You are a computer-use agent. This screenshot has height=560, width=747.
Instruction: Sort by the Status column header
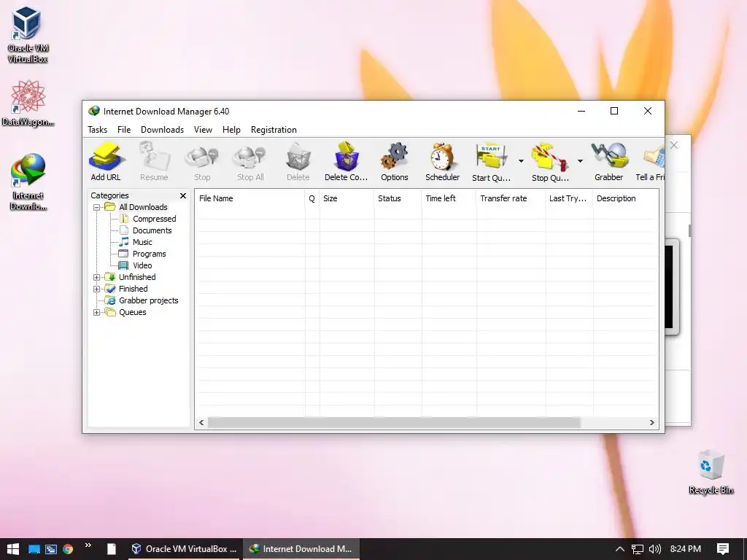pyautogui.click(x=398, y=198)
